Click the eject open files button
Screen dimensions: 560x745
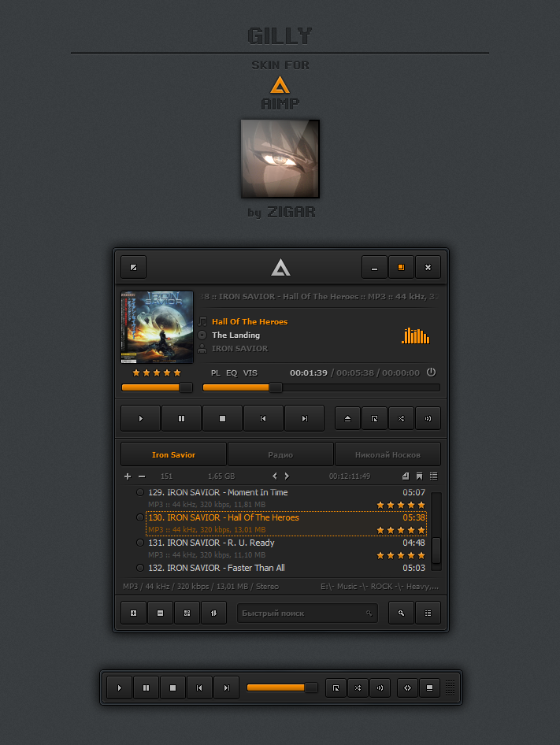(347, 419)
